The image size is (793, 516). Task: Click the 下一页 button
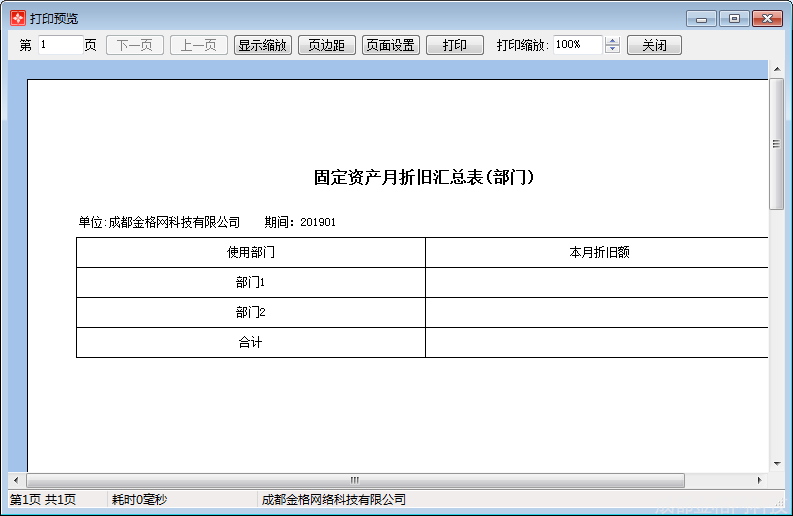(135, 45)
